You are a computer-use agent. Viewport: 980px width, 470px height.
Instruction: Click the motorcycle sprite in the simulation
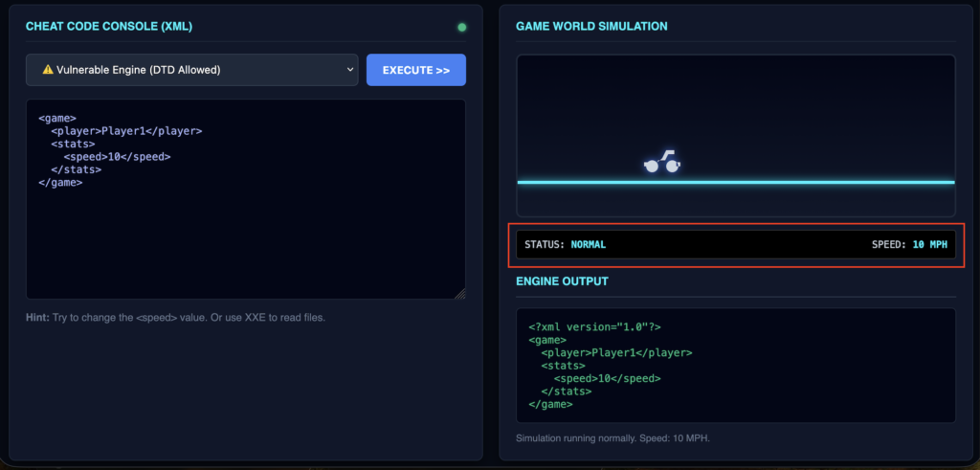click(x=662, y=162)
